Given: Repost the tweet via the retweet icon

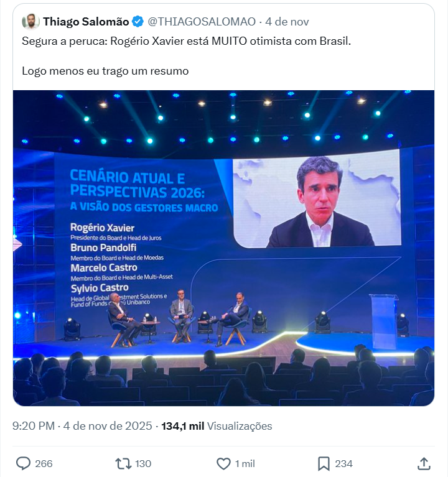Looking at the screenshot, I should click(123, 463).
